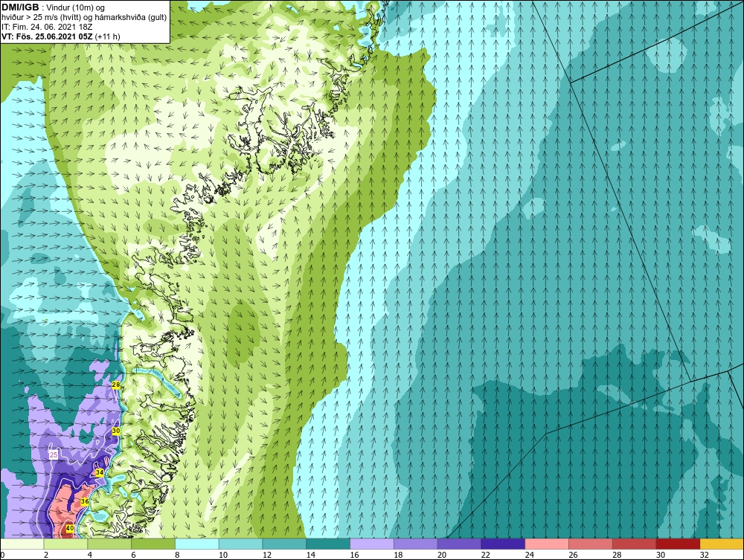Image resolution: width=744 pixels, height=560 pixels.
Task: Click the 24–26 m/s pink legend swatch
Action: tap(547, 544)
